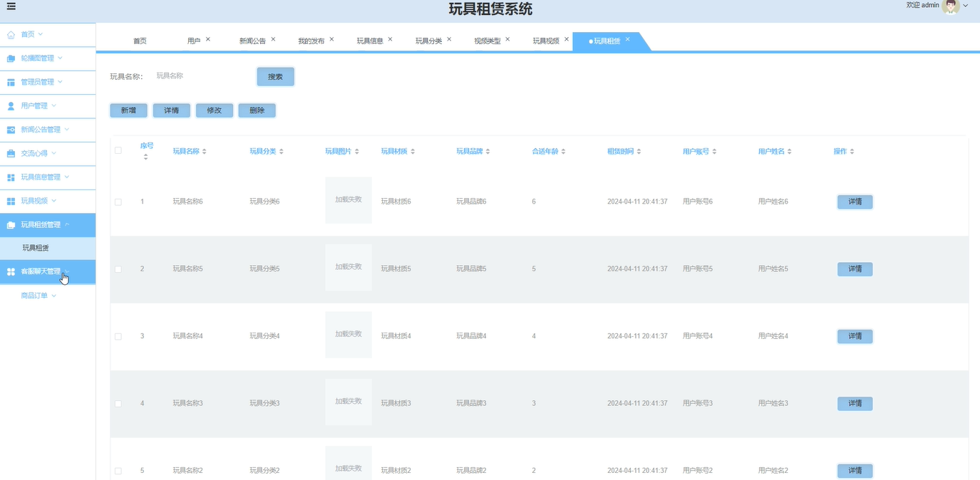Screen dimensions: 980x480
Task: Close the 玩具信息 tab
Action: click(x=390, y=39)
